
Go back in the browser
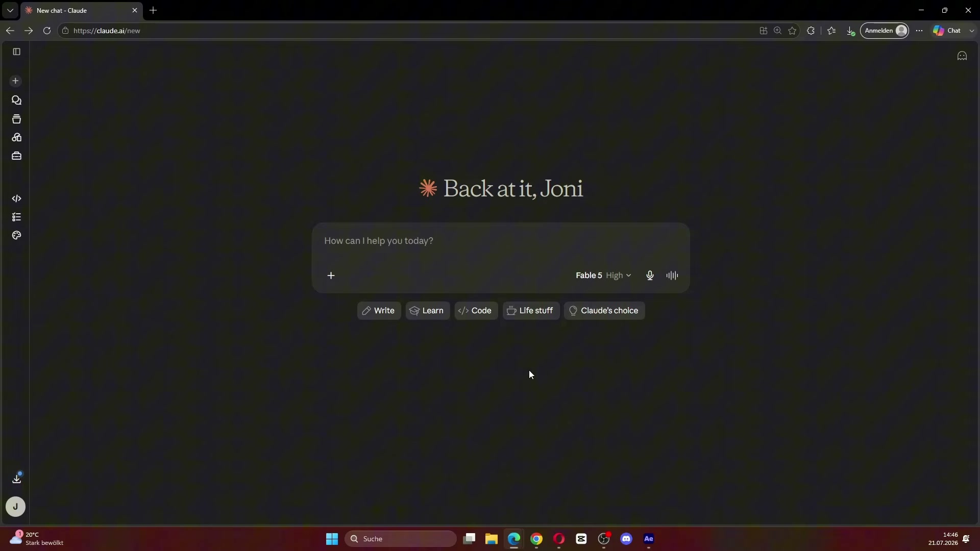tap(10, 31)
